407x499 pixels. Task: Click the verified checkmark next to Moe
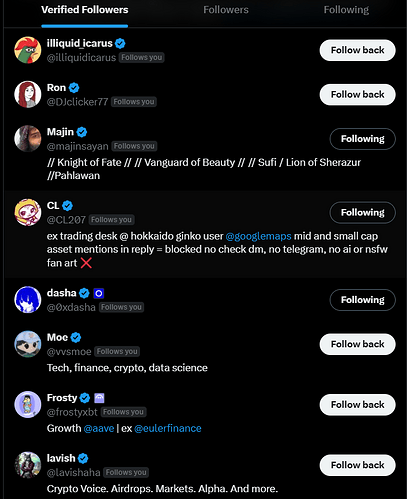pyautogui.click(x=76, y=337)
